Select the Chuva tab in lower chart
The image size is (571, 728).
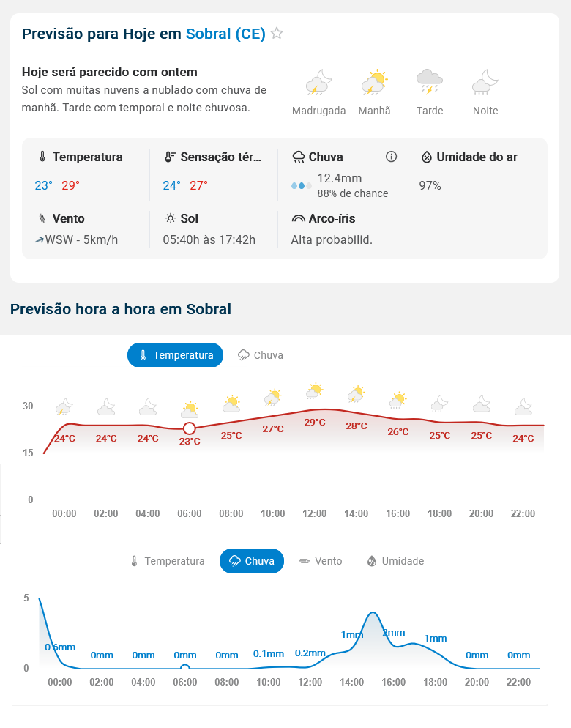click(251, 561)
